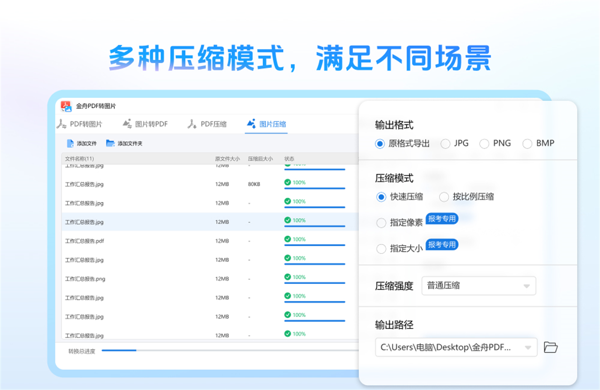This screenshot has width=600, height=390.
Task: Click progress bar of 工作汇总报告.pdf row
Action: (315, 245)
